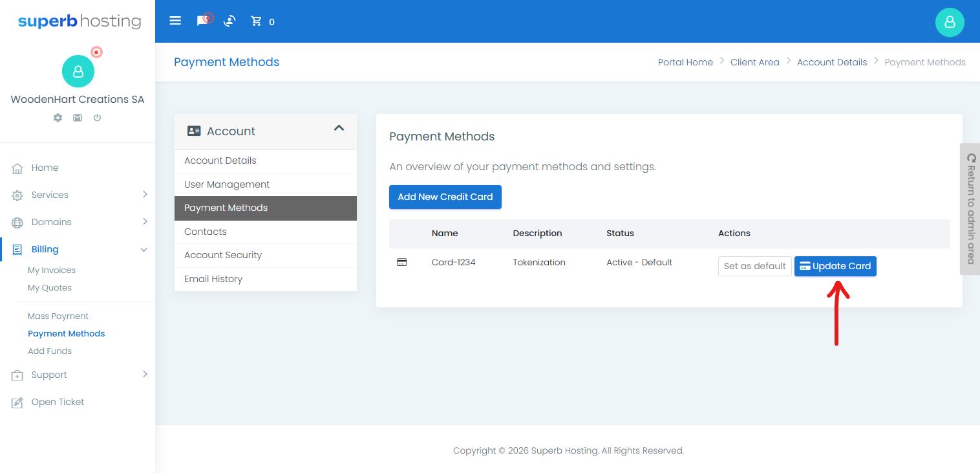This screenshot has width=980, height=473.
Task: Click Account Details breadcrumb
Action: coord(832,62)
